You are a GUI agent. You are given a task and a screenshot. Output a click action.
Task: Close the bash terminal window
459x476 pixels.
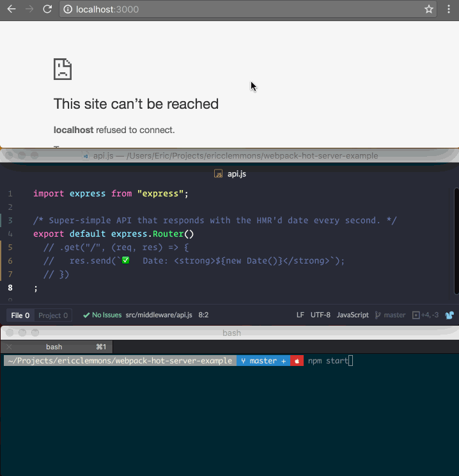point(10,333)
